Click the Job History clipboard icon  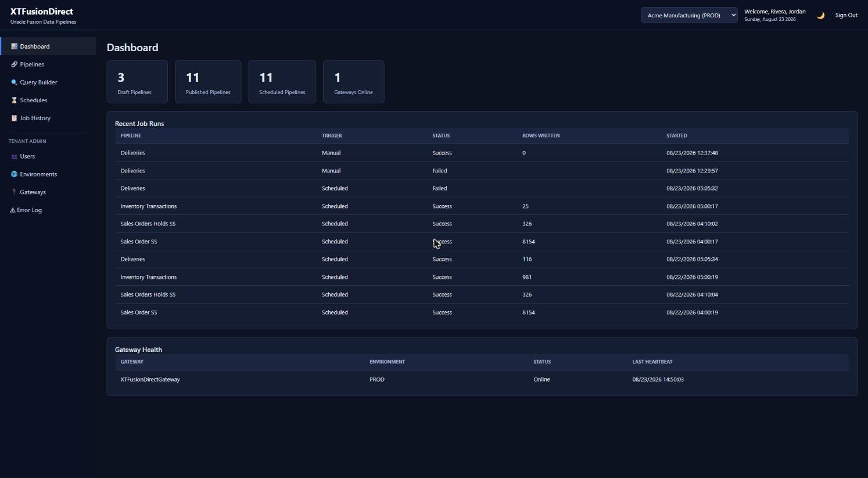point(15,118)
